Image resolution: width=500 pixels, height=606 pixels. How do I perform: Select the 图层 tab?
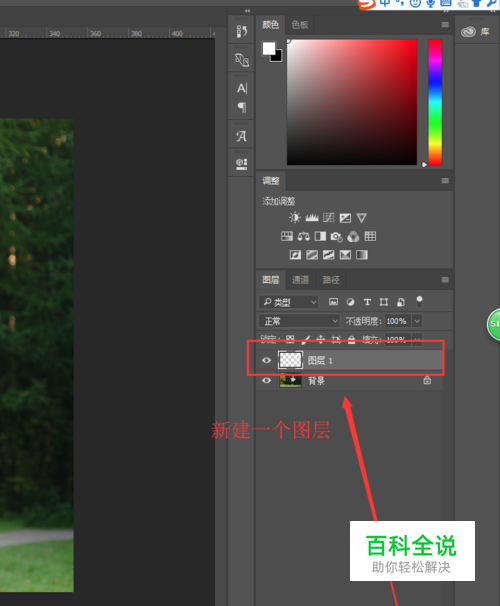coord(271,280)
